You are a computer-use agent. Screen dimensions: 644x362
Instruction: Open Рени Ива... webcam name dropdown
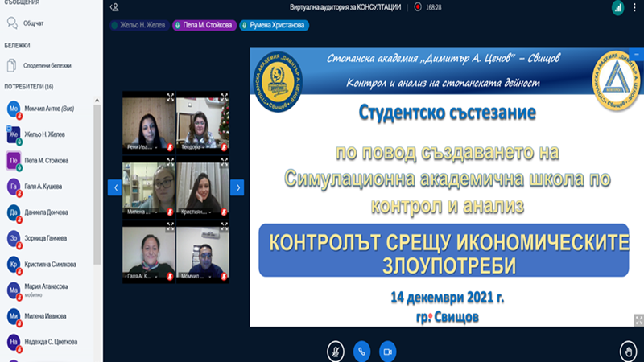(x=142, y=147)
